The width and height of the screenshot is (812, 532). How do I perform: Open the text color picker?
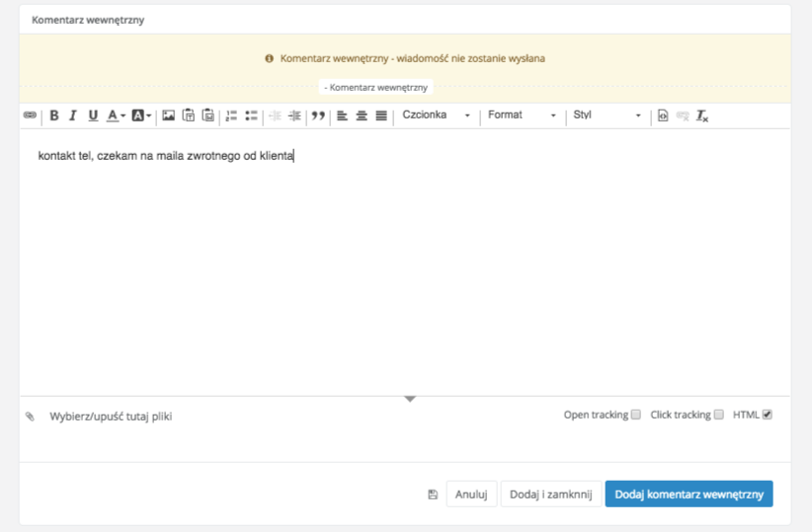click(x=116, y=115)
